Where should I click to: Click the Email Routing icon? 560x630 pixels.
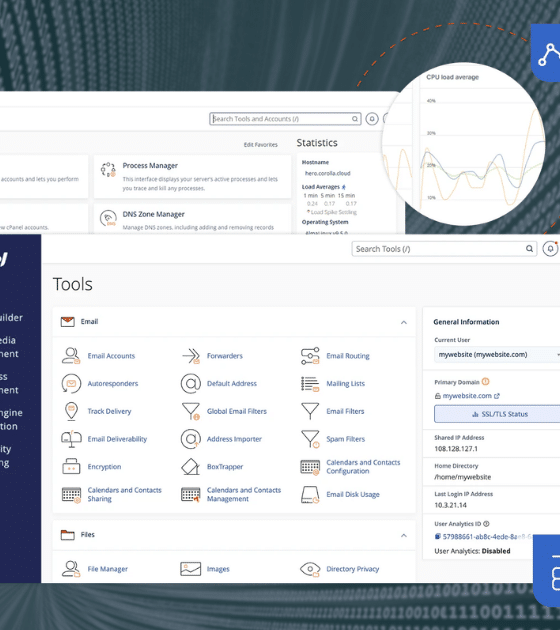point(310,356)
